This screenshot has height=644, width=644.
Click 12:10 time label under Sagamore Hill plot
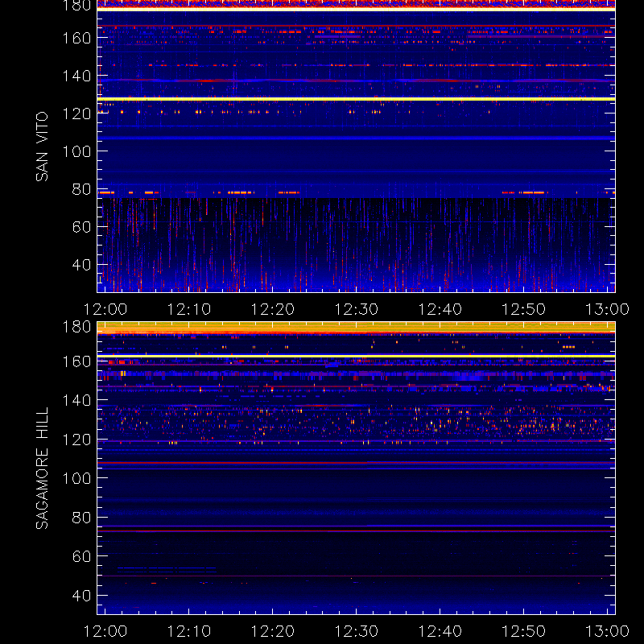[188, 631]
